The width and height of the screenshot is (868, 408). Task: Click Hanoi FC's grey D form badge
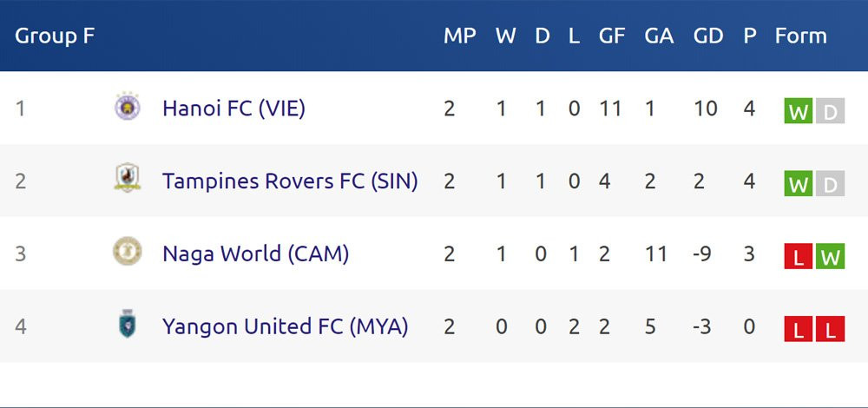pos(830,112)
